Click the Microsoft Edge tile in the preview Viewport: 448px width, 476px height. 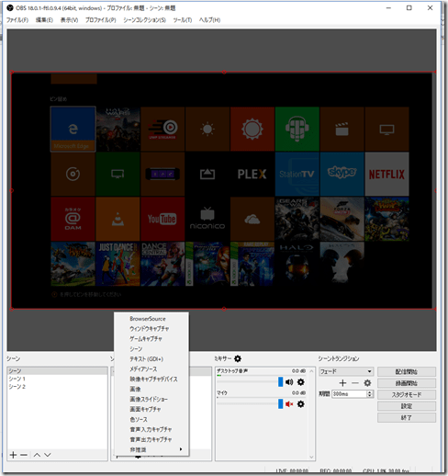pos(73,129)
